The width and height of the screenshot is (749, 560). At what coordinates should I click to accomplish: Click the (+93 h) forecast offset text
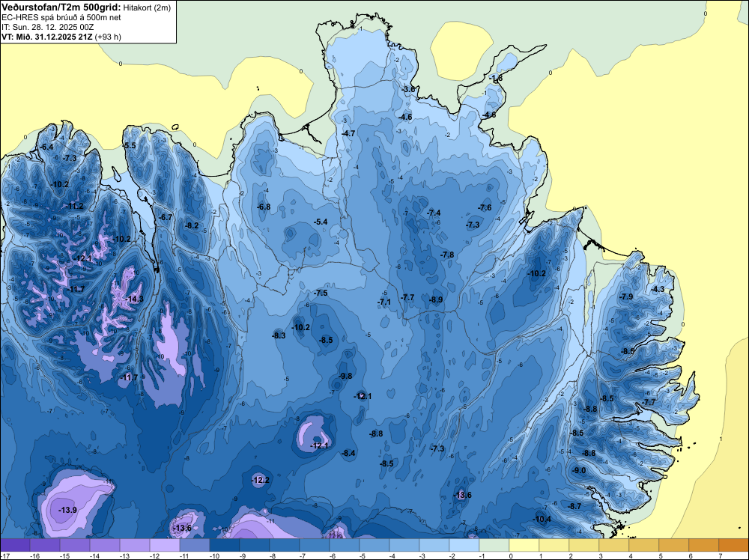[x=108, y=37]
